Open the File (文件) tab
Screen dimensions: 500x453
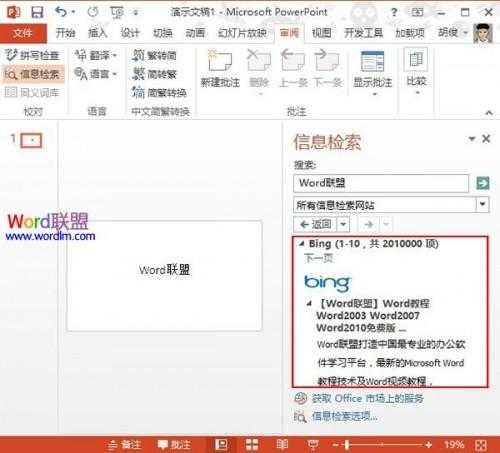[23, 33]
